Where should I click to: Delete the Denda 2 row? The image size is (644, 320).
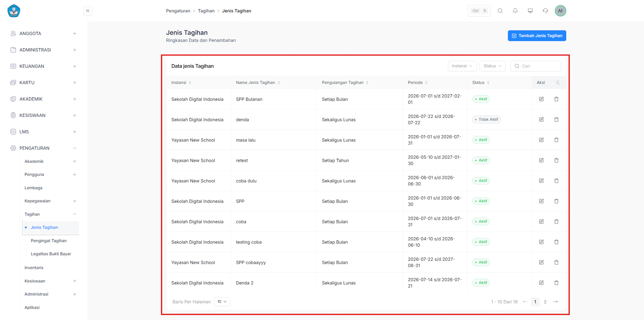[556, 283]
